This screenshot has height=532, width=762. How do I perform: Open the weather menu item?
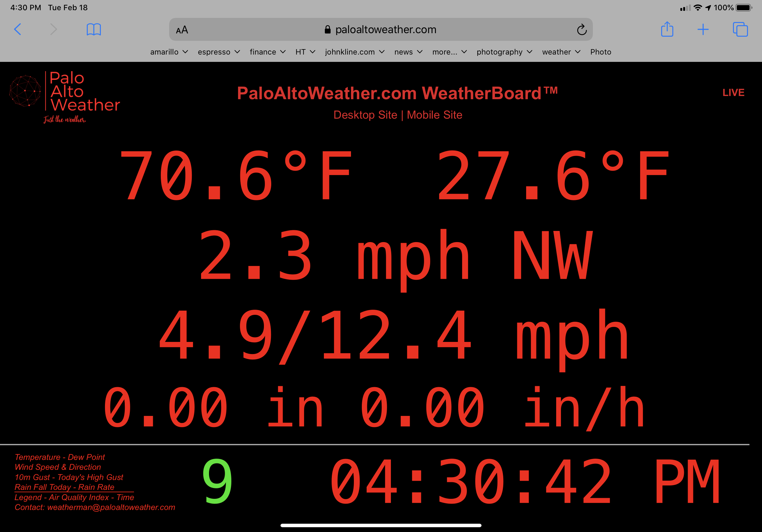tap(560, 52)
